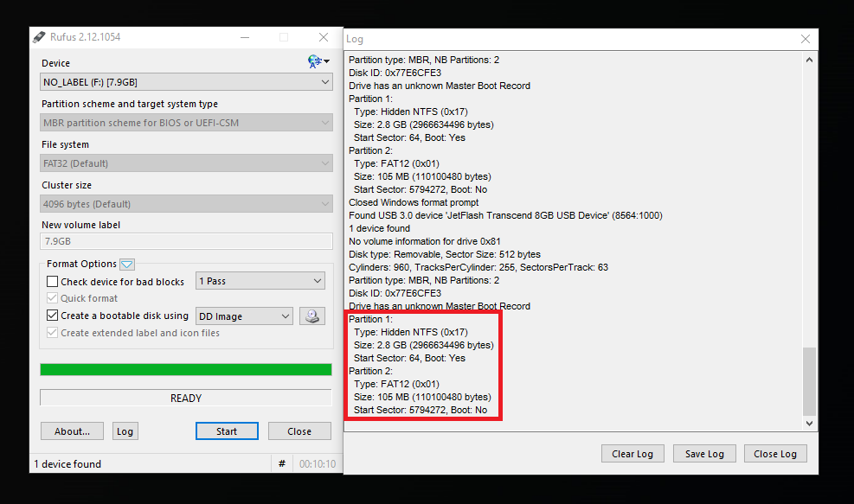Open the Device dropdown NO_LABEL (F:)
The image size is (854, 504).
tap(186, 82)
